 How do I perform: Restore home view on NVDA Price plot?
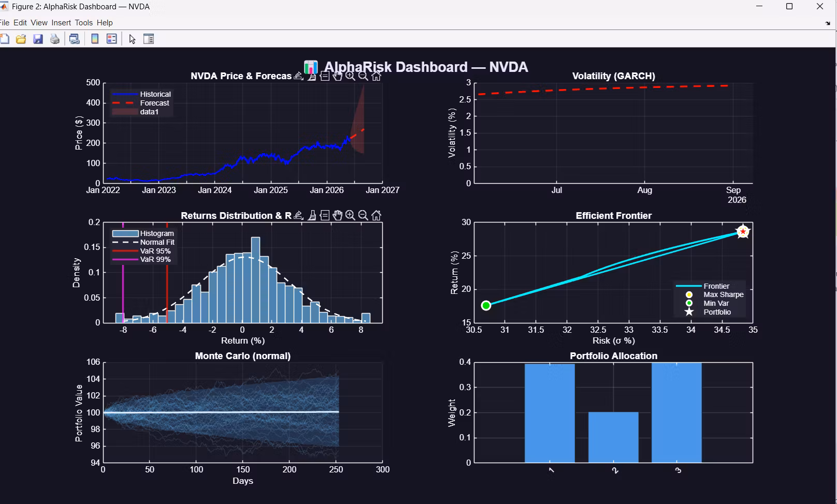377,76
